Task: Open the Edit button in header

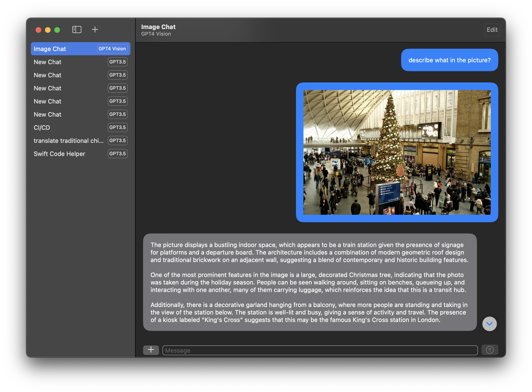Action: [x=492, y=30]
